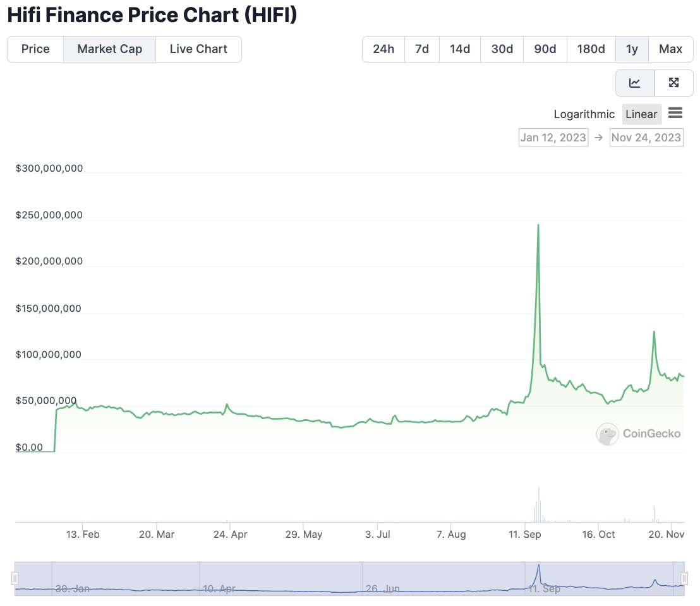The width and height of the screenshot is (700, 606).
Task: Edit the end date Nov 24, 2023
Action: tap(646, 138)
